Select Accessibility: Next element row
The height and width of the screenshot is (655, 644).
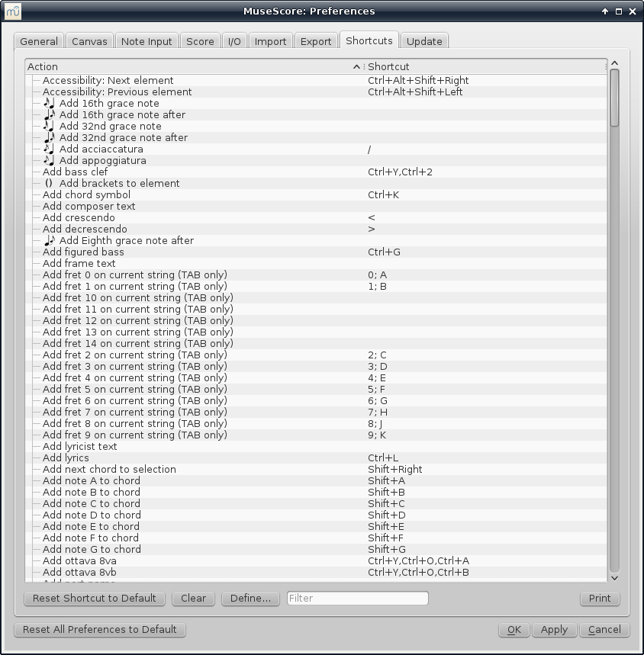pyautogui.click(x=316, y=81)
